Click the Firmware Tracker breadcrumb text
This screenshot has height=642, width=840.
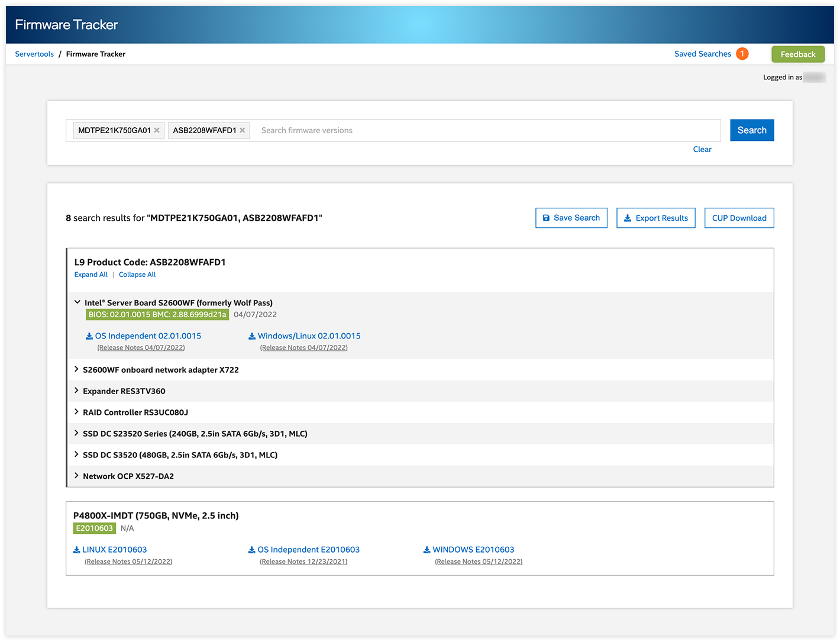point(96,54)
